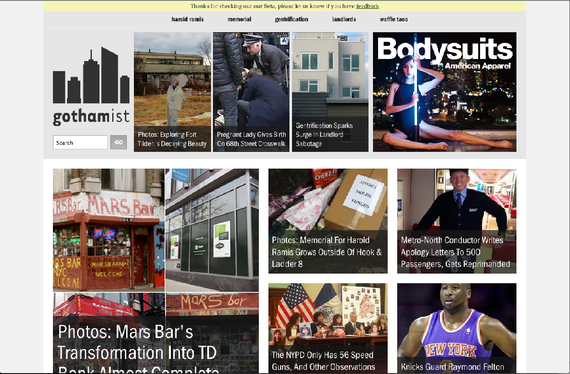Open the feedback link in beta banner
570x374 pixels.
click(x=367, y=6)
